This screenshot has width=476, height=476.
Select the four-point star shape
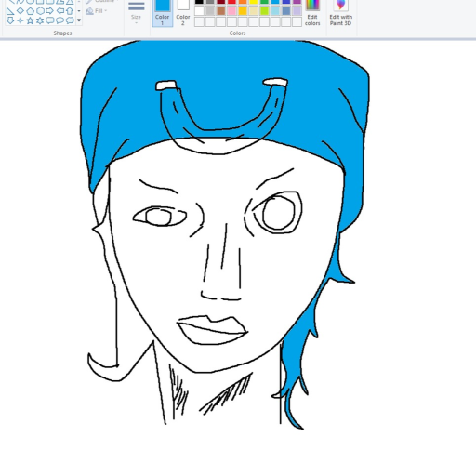pyautogui.click(x=20, y=20)
